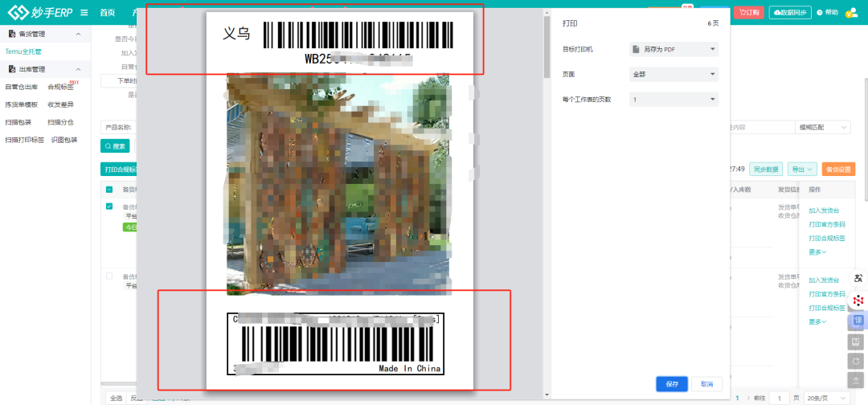Click the red 订购 button
The width and height of the screenshot is (868, 405).
pyautogui.click(x=749, y=12)
